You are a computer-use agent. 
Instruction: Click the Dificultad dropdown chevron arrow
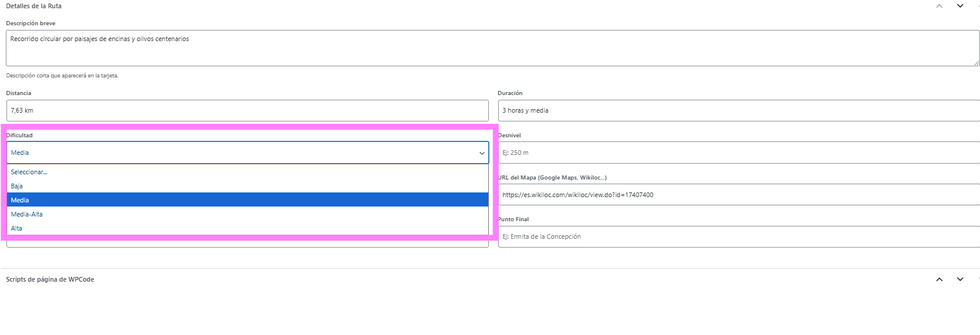tap(482, 153)
